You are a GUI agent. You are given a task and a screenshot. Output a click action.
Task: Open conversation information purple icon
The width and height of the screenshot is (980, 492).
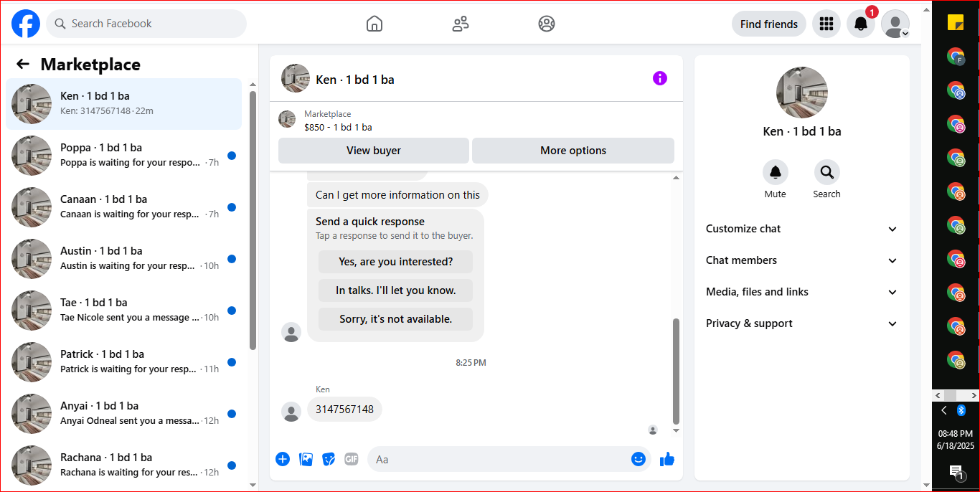point(660,78)
